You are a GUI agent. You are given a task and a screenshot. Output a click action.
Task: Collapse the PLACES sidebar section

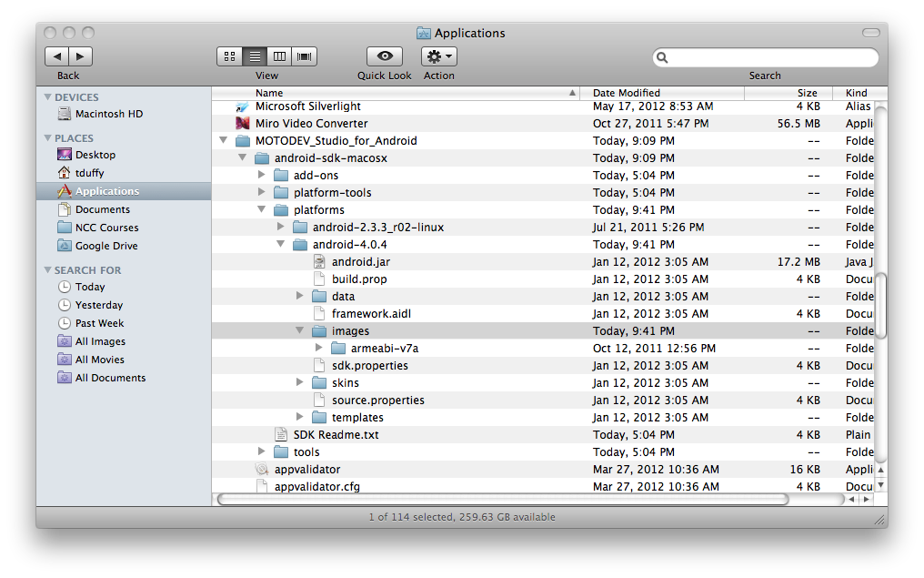pyautogui.click(x=47, y=138)
